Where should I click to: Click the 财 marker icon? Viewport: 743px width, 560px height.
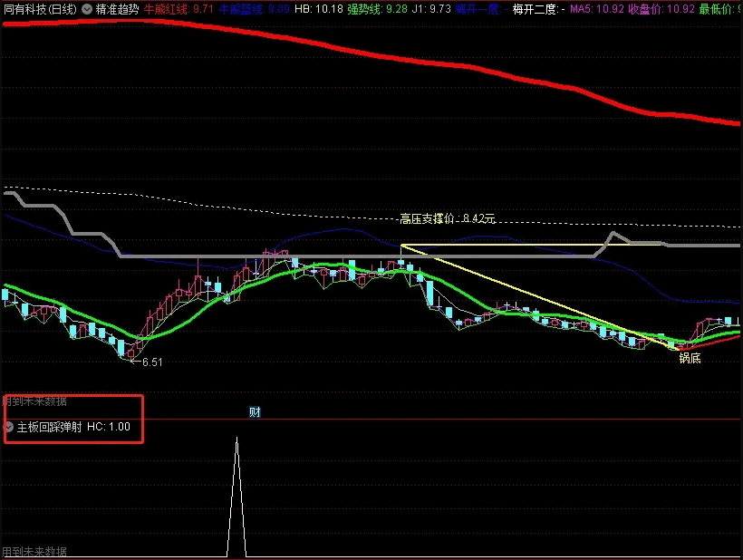(255, 411)
